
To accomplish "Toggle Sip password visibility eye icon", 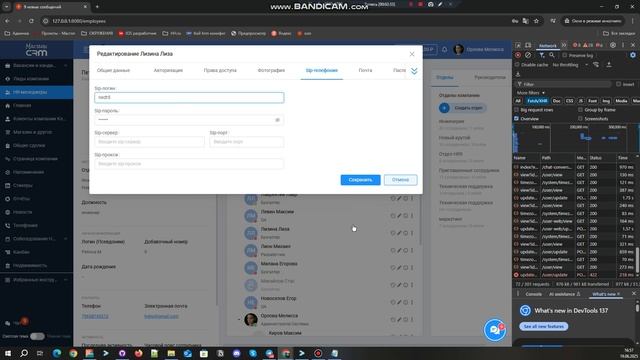I will click(278, 120).
